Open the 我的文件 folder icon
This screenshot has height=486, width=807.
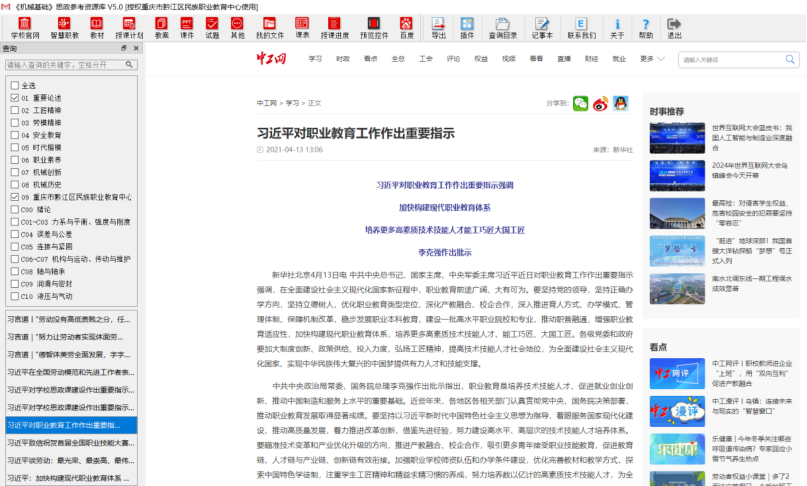click(x=270, y=28)
